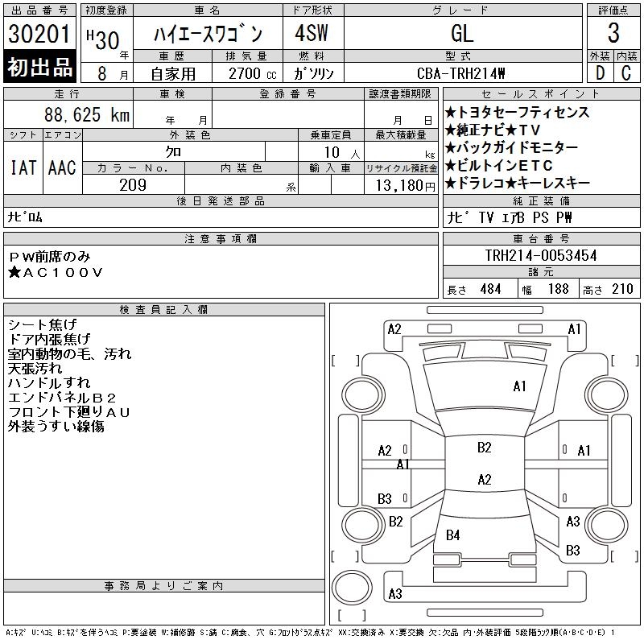
Task: Select the B3 right rear quarter marker
Action: pyautogui.click(x=573, y=551)
